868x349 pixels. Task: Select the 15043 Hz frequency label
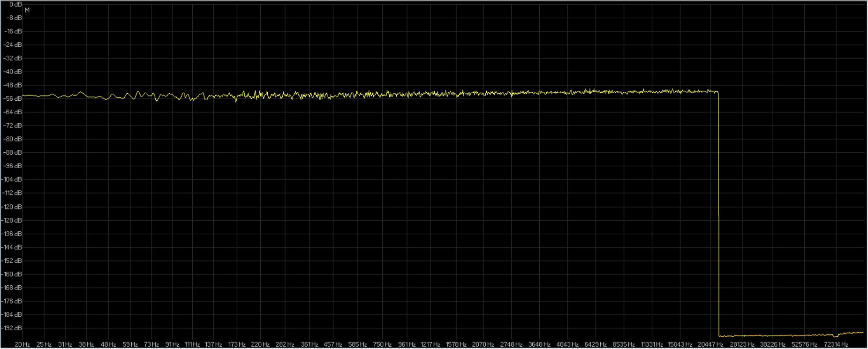(x=680, y=344)
